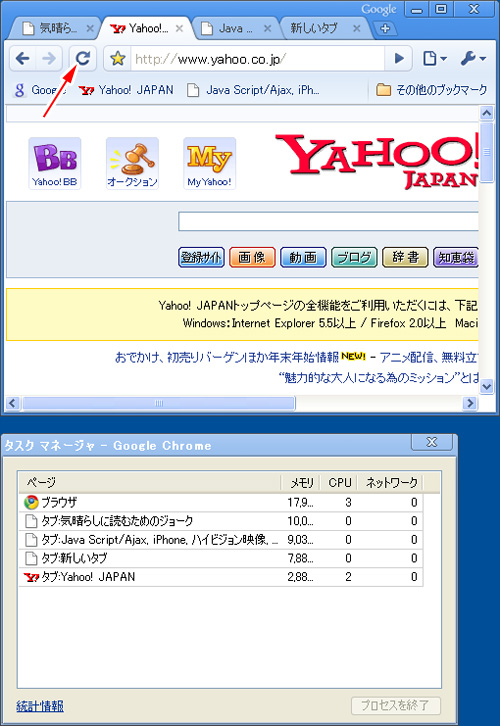Image resolution: width=500 pixels, height=726 pixels.
Task: Click the horizontal scrollbar thumb
Action: pyautogui.click(x=159, y=403)
